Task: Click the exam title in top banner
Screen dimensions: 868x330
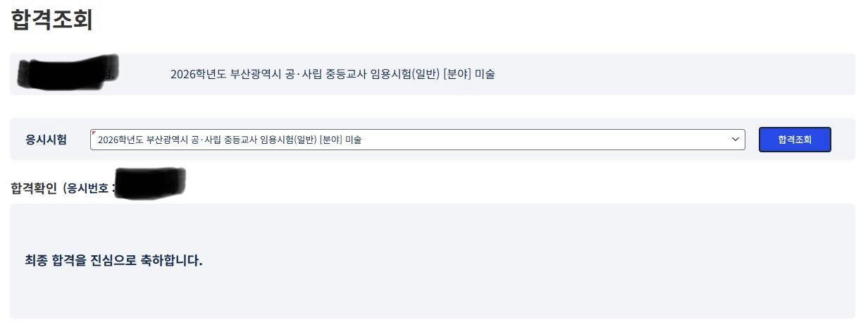Action: coord(333,74)
